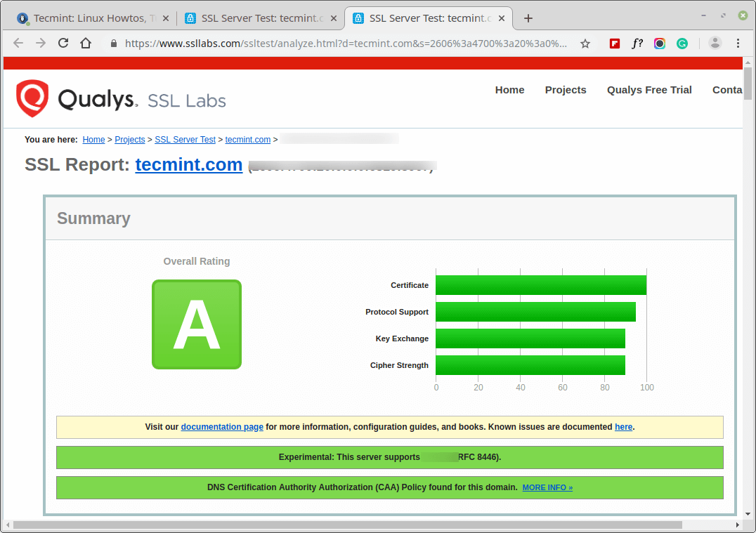The image size is (756, 533).
Task: Open the Grammarly extension icon
Action: 682,44
